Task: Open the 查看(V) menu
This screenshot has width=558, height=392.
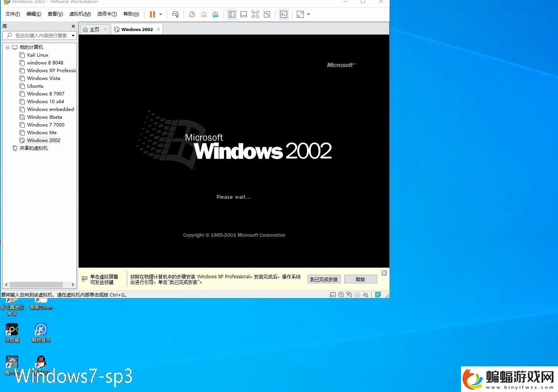Action: tap(55, 14)
